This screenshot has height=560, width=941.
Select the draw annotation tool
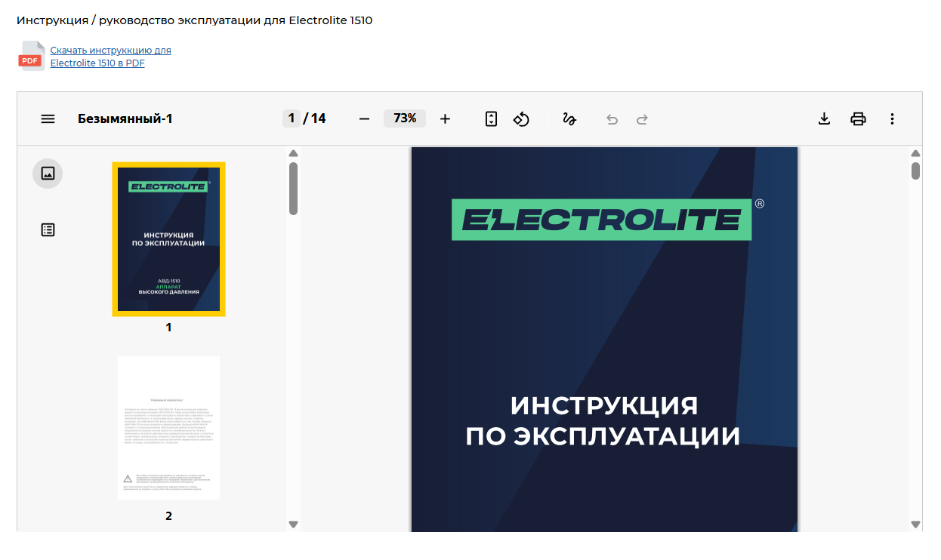[569, 118]
